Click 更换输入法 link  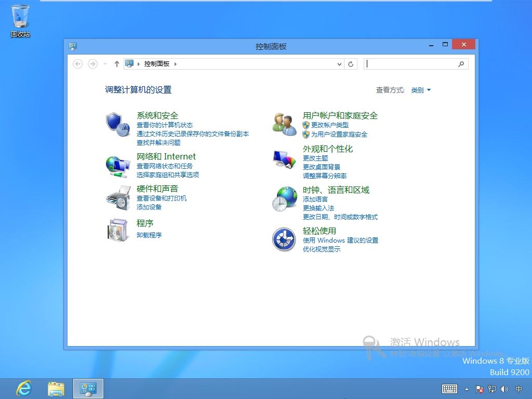tap(318, 208)
